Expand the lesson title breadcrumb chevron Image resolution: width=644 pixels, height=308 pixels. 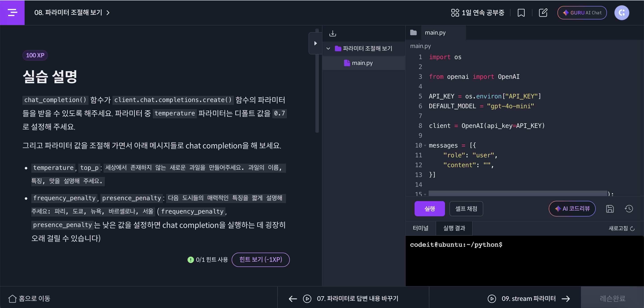click(108, 13)
